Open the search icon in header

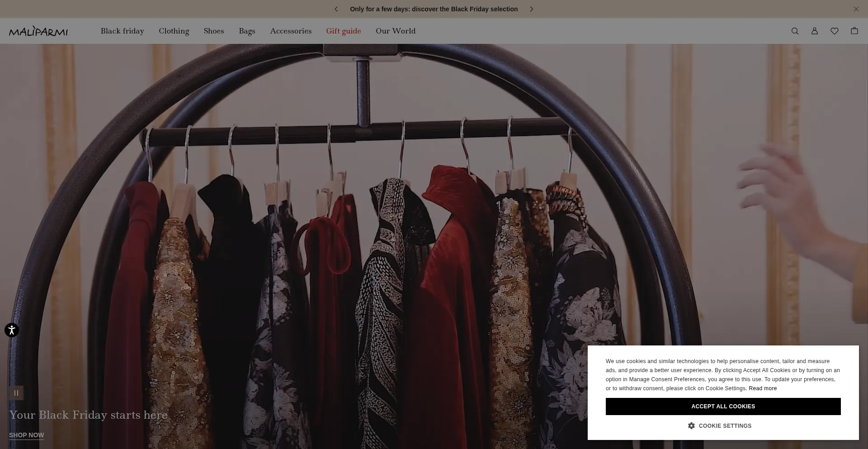pyautogui.click(x=795, y=31)
